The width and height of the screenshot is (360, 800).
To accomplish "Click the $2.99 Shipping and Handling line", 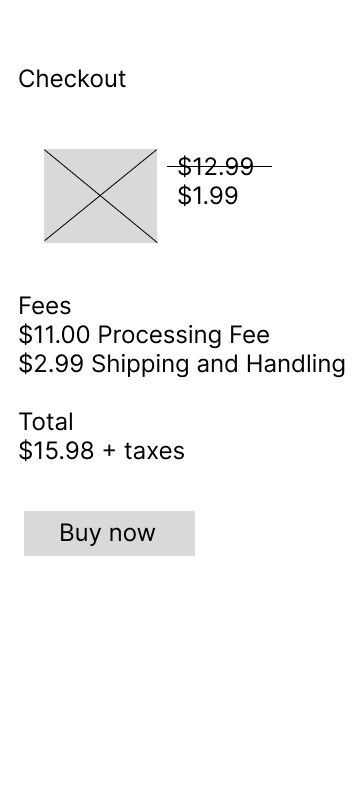I will (x=182, y=364).
